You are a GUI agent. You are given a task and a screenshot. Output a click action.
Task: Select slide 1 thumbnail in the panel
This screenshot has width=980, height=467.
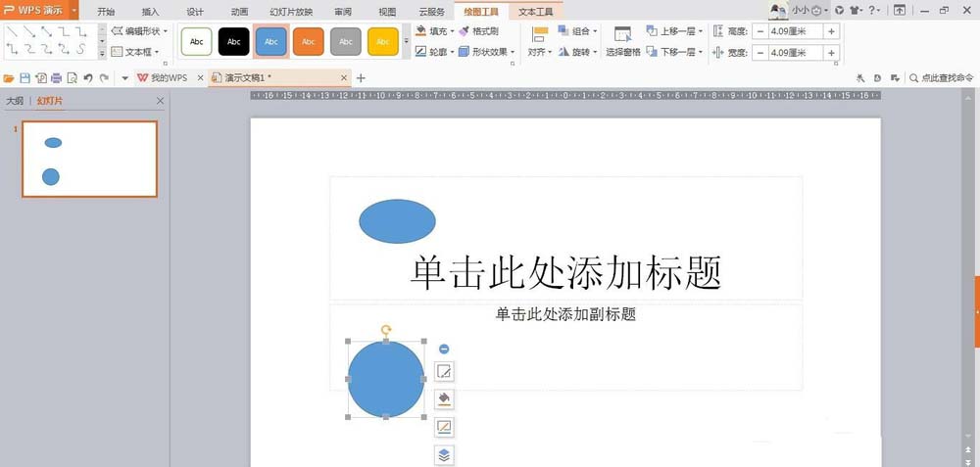89,159
